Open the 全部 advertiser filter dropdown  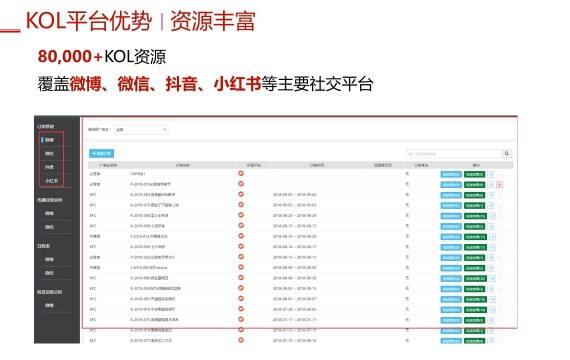click(x=141, y=130)
